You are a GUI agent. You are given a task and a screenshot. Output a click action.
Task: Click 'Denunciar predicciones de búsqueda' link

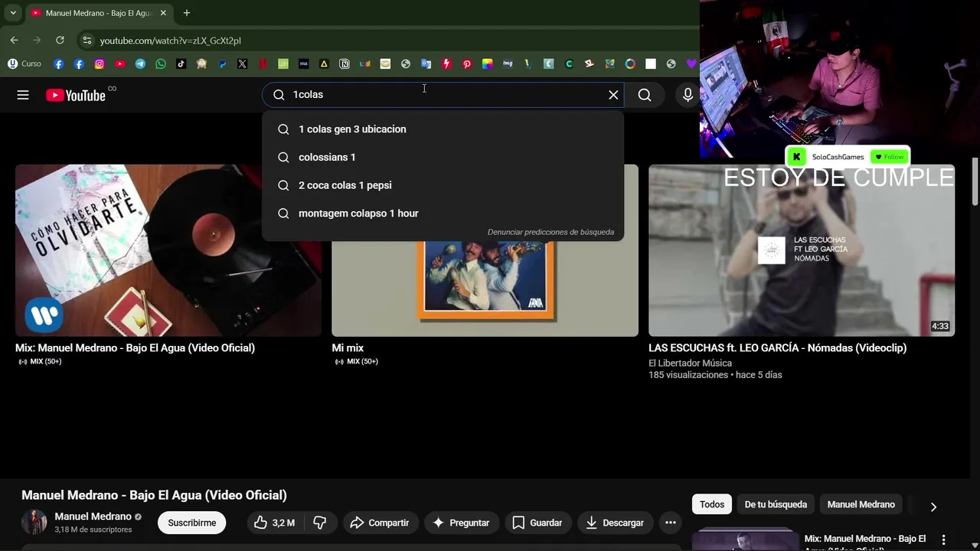click(x=550, y=232)
